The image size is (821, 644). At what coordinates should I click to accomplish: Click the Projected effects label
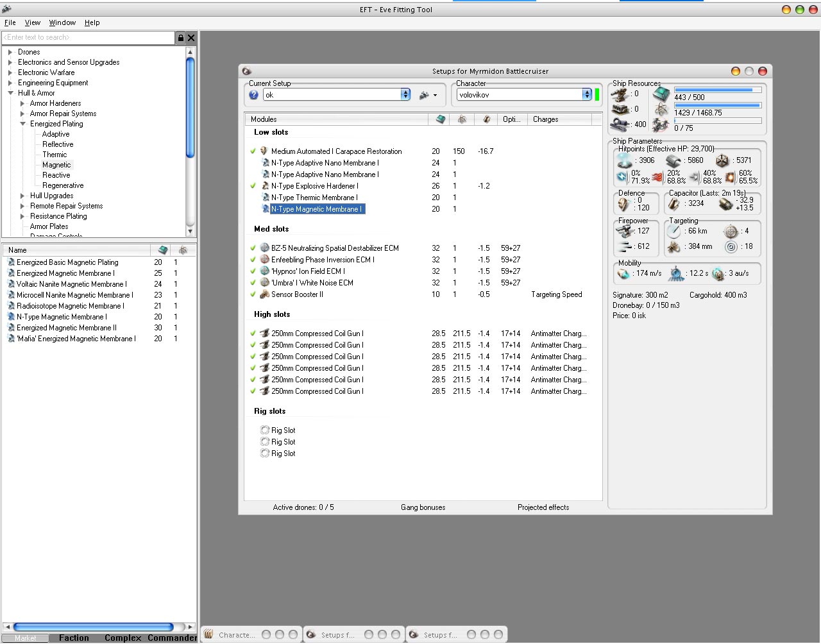coord(543,507)
